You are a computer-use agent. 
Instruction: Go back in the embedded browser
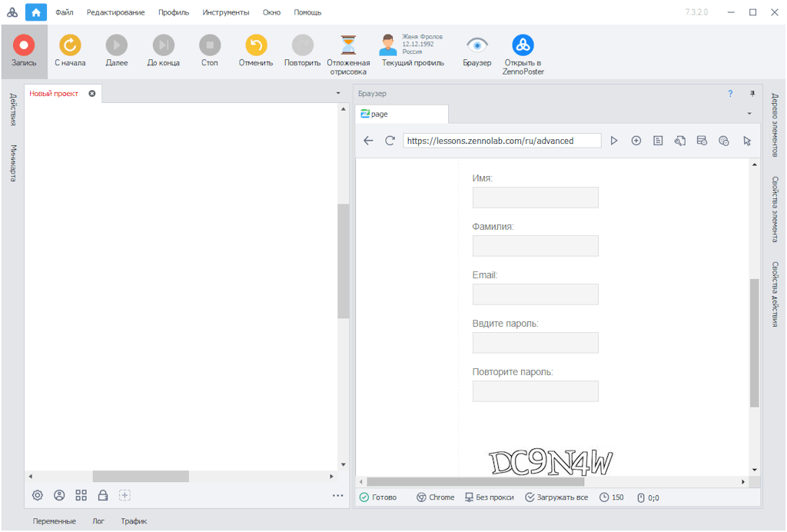click(x=368, y=141)
